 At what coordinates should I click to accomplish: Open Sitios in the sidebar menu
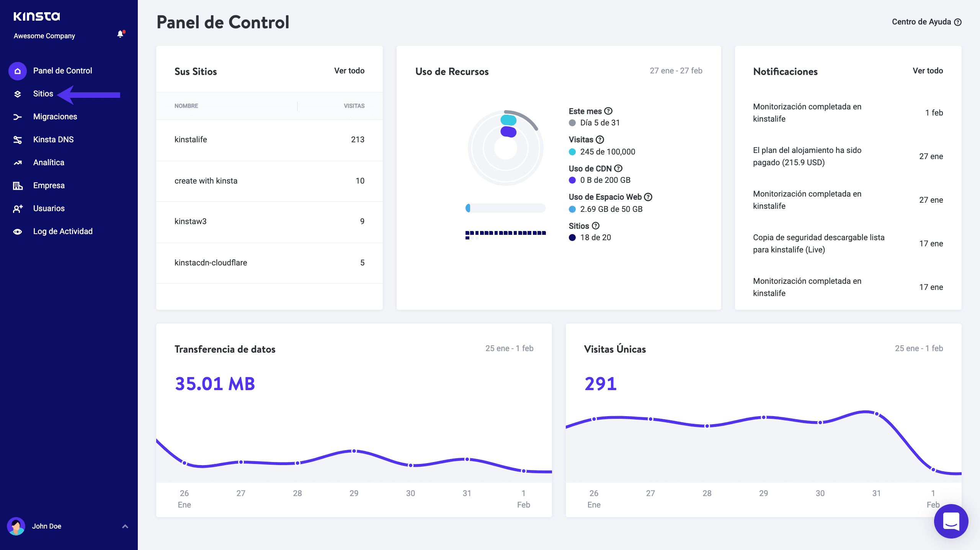point(43,94)
